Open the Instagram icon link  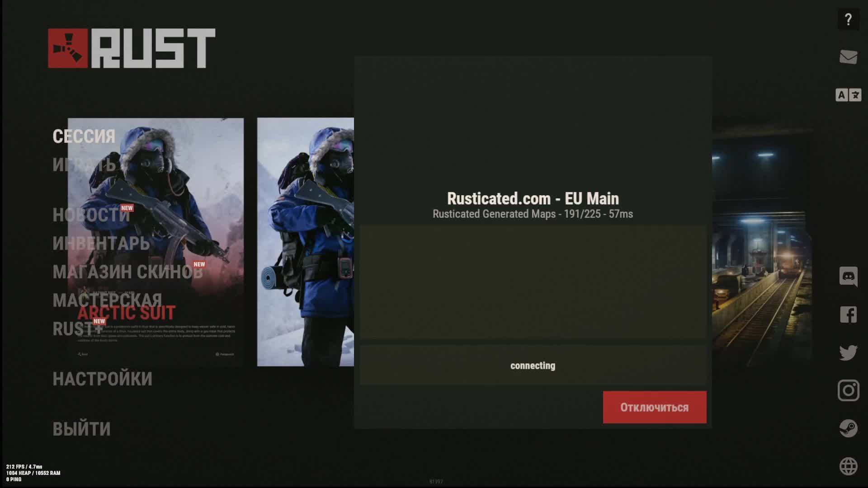click(x=848, y=390)
